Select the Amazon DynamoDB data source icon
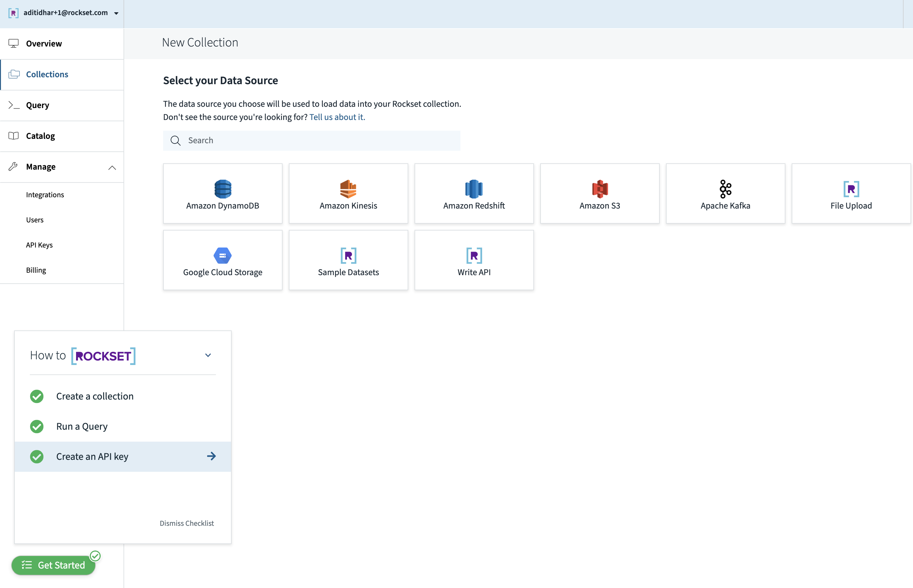 click(223, 188)
